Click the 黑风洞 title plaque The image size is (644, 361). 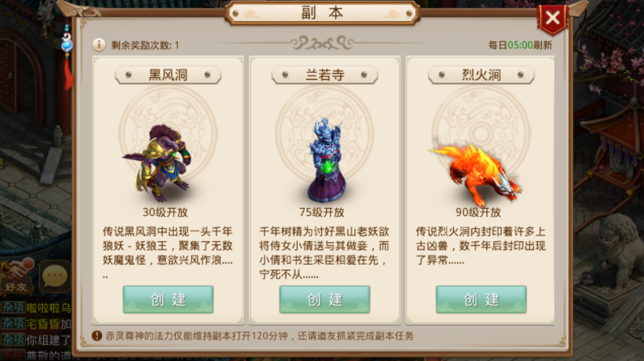coord(168,74)
